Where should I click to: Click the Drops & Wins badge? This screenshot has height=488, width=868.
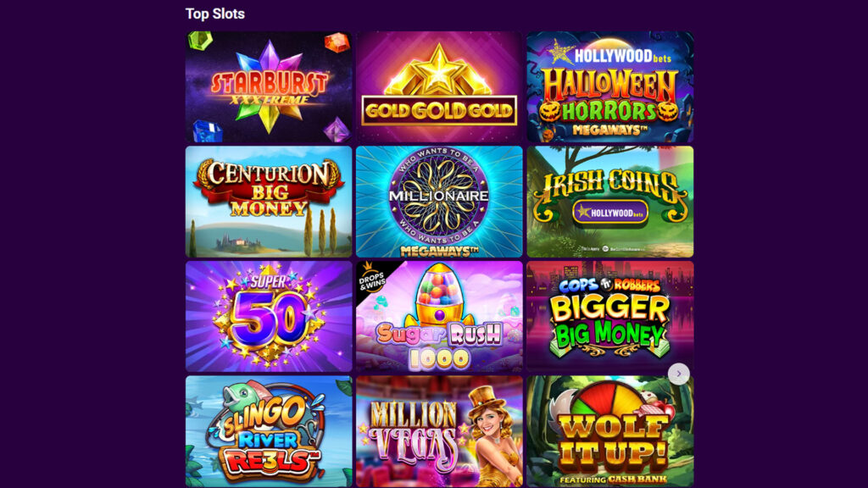pyautogui.click(x=371, y=278)
